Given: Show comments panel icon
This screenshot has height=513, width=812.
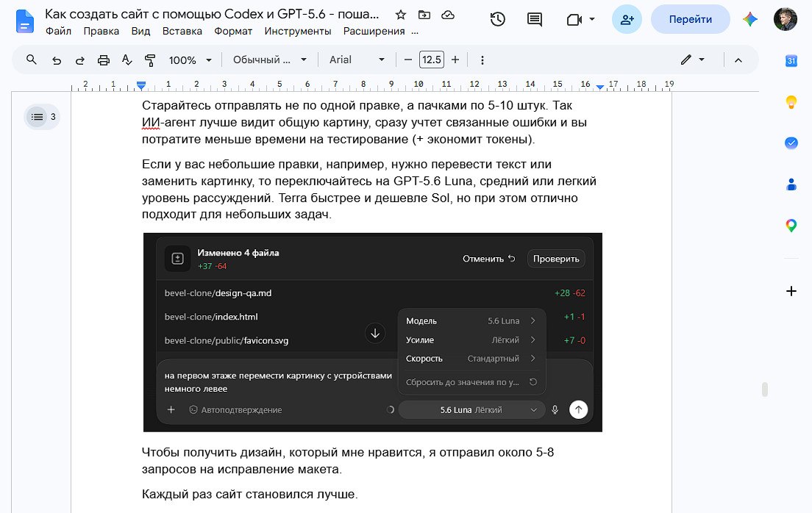Looking at the screenshot, I should coord(535,20).
